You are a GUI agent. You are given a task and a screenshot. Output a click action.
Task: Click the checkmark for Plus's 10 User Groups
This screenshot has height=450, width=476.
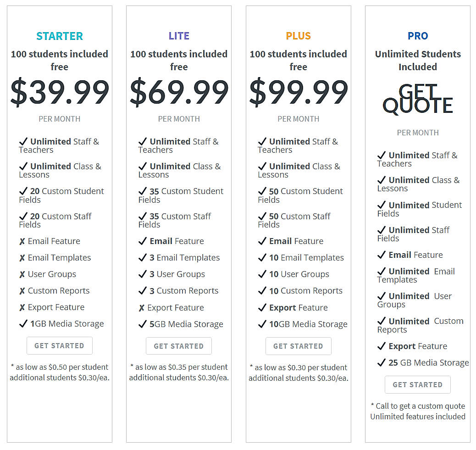tap(262, 274)
